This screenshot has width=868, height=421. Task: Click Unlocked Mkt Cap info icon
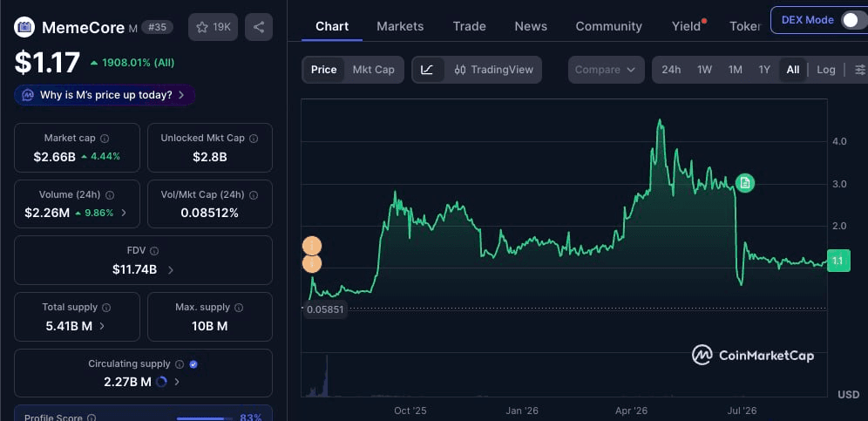point(254,139)
